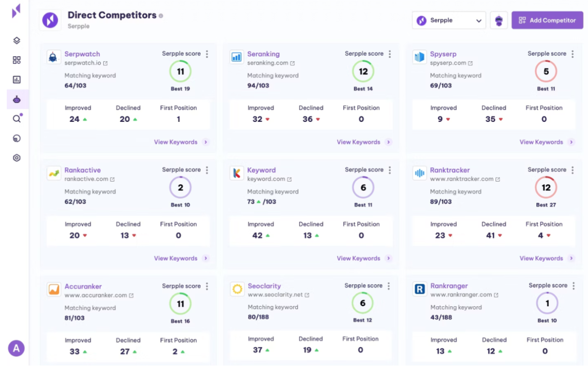Click Accuranker first position value 2

[x=175, y=351]
